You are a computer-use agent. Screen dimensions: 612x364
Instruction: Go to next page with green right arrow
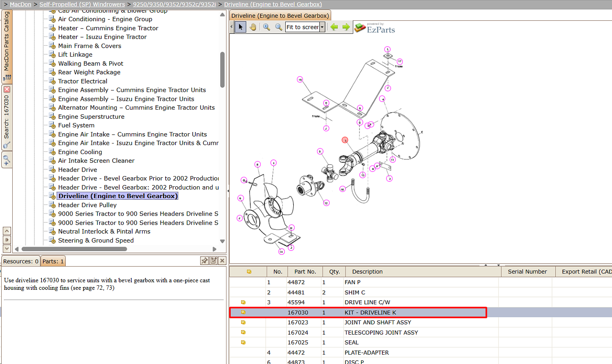coord(346,27)
